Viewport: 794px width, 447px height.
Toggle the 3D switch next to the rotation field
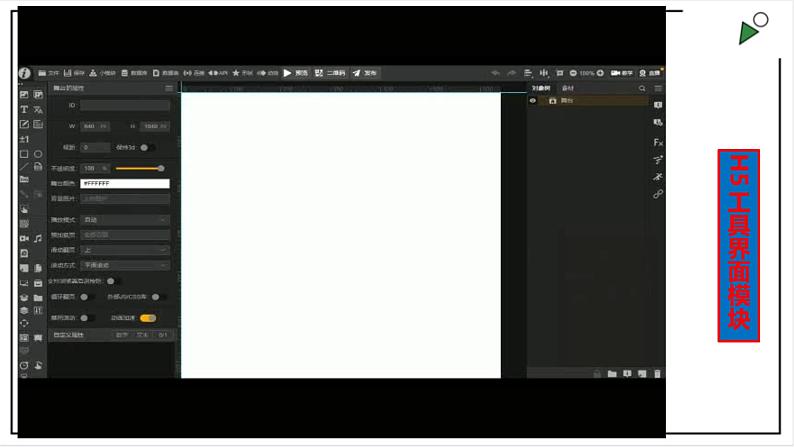146,147
